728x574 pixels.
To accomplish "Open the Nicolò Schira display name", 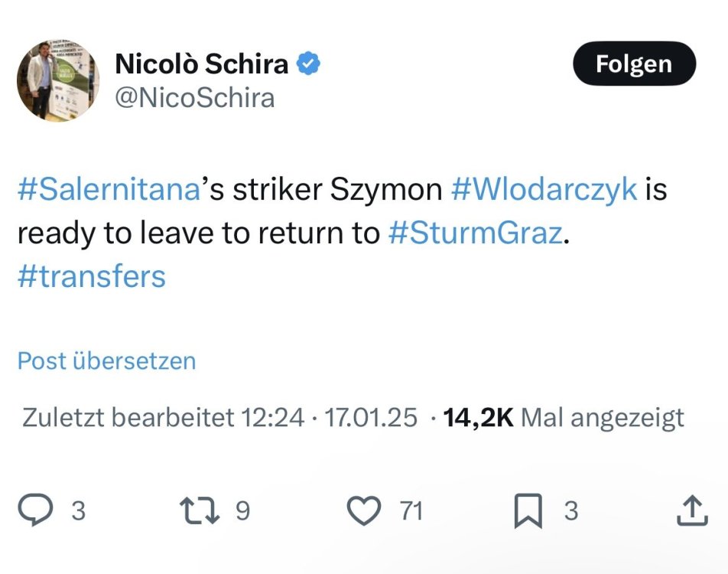I will click(202, 64).
